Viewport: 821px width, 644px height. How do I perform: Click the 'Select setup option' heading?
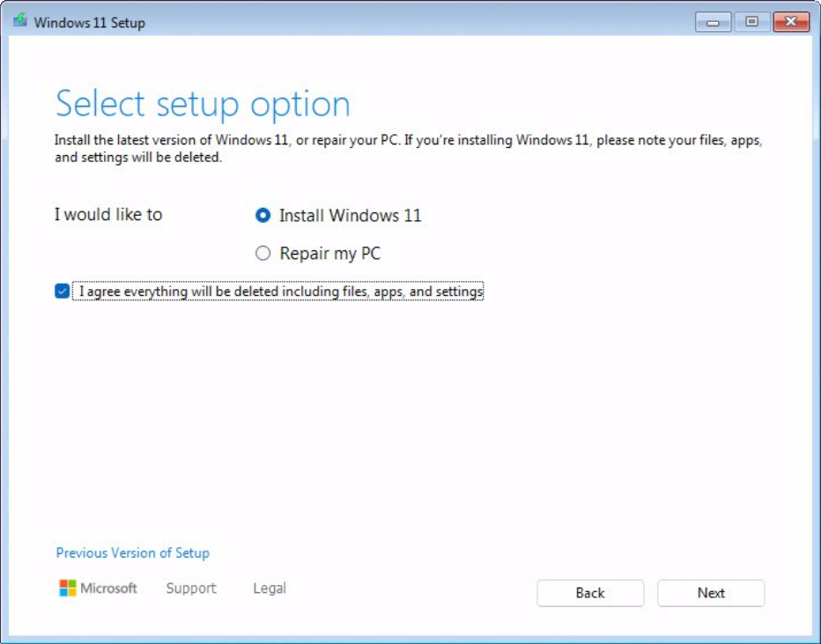point(203,103)
